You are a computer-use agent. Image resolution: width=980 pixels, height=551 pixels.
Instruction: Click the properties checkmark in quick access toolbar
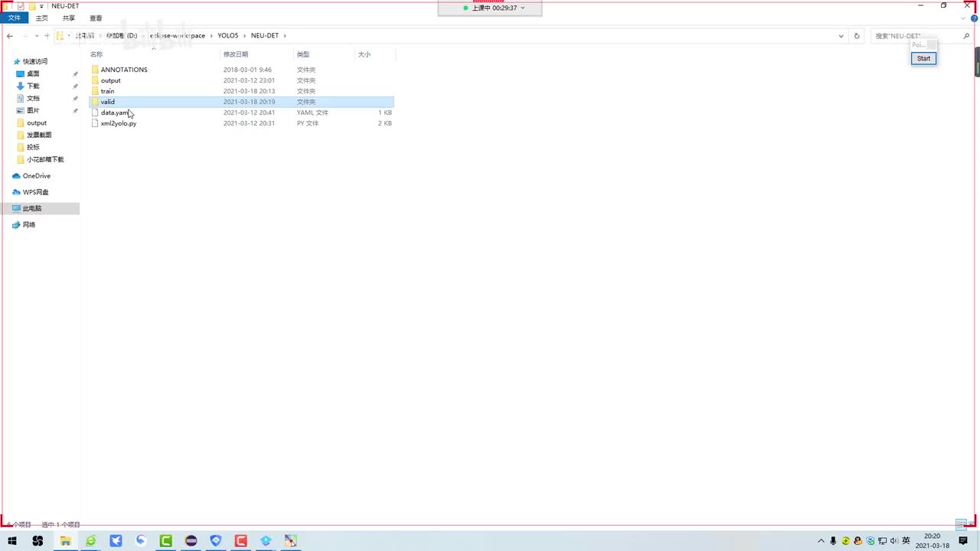tap(21, 6)
